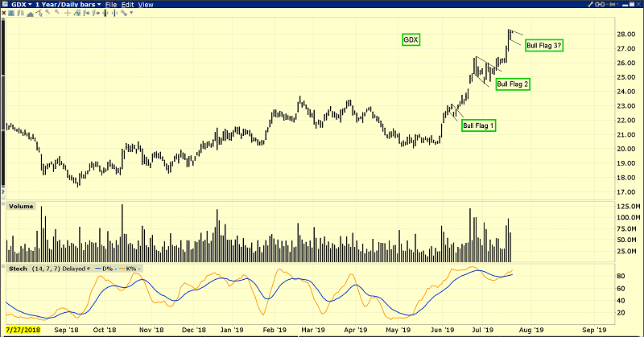Screen dimensions: 644x337
Task: Click the Stoch study label
Action: click(18, 269)
